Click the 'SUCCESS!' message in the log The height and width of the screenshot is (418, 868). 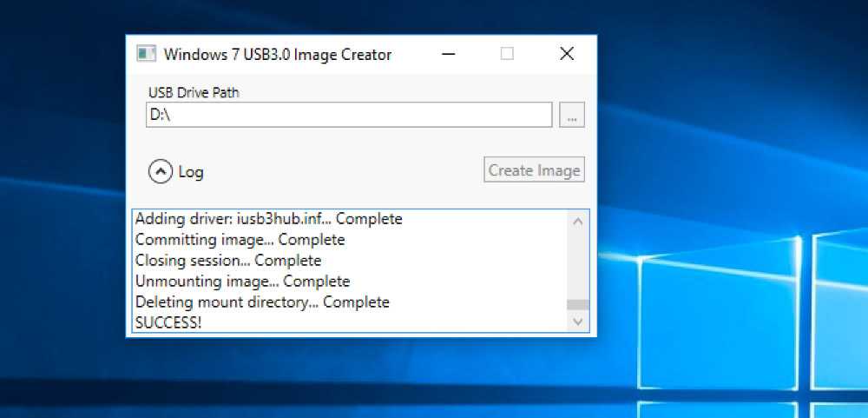[168, 322]
